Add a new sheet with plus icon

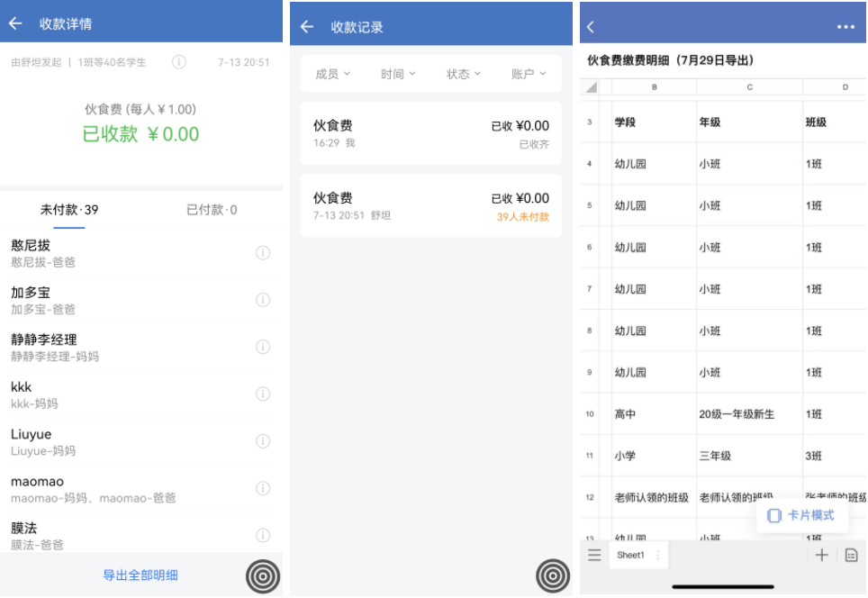(821, 555)
